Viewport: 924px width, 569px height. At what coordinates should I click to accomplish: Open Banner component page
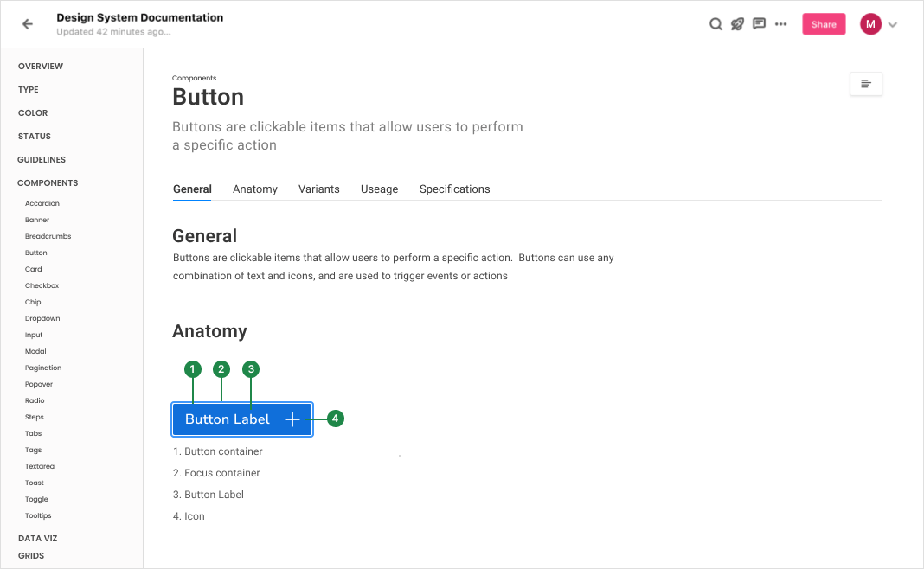(x=37, y=220)
